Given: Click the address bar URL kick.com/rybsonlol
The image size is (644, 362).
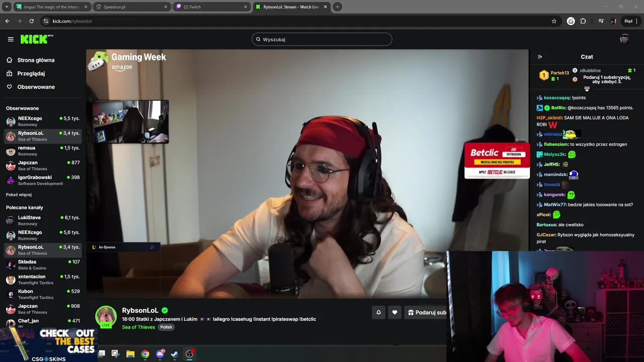Looking at the screenshot, I should (72, 21).
